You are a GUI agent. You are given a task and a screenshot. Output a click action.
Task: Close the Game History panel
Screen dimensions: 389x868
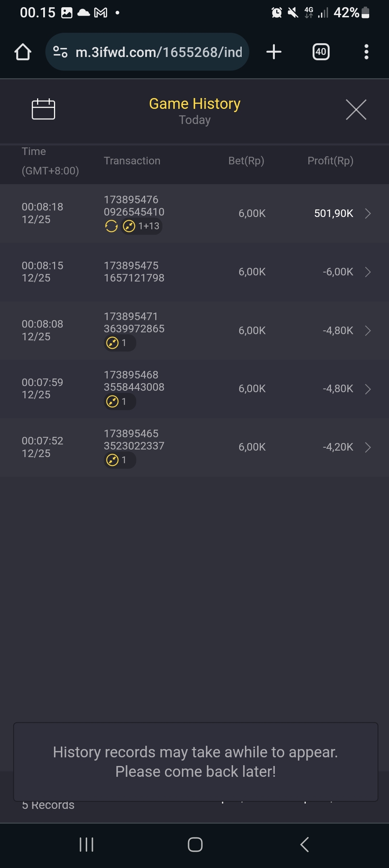356,110
